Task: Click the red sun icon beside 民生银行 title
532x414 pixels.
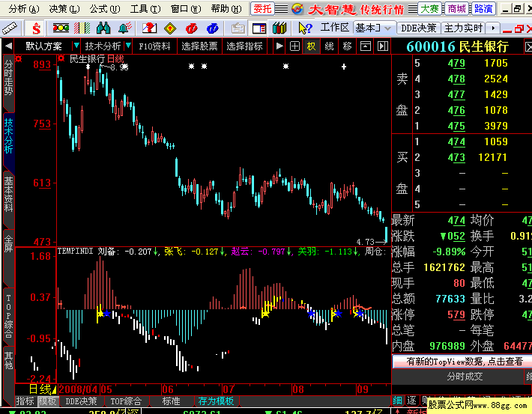Action: (x=61, y=58)
